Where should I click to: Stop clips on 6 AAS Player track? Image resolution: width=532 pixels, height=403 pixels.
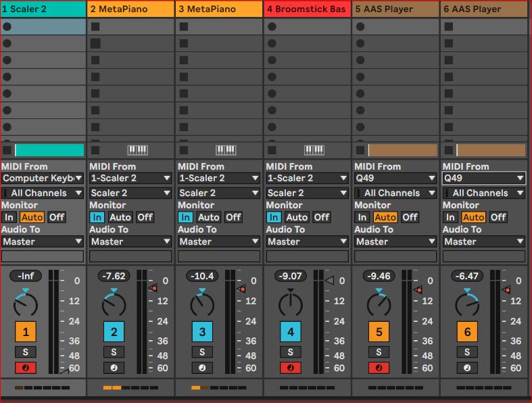[x=449, y=150]
